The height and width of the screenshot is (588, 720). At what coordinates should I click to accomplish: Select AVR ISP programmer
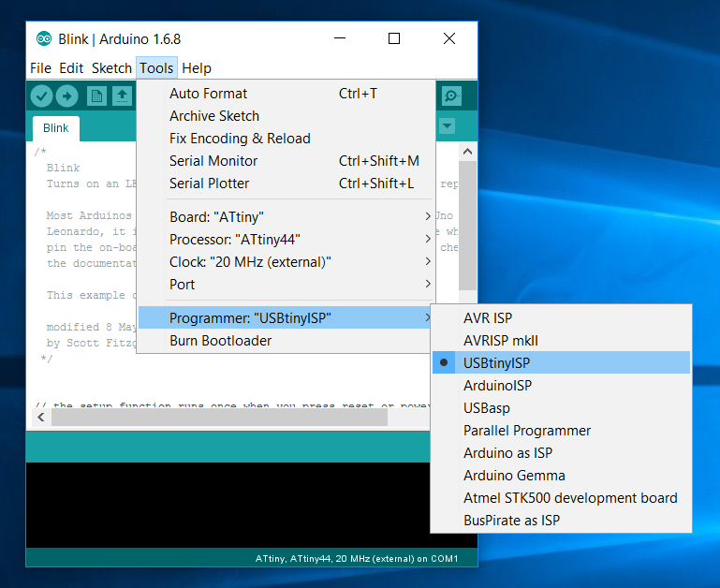[561, 318]
